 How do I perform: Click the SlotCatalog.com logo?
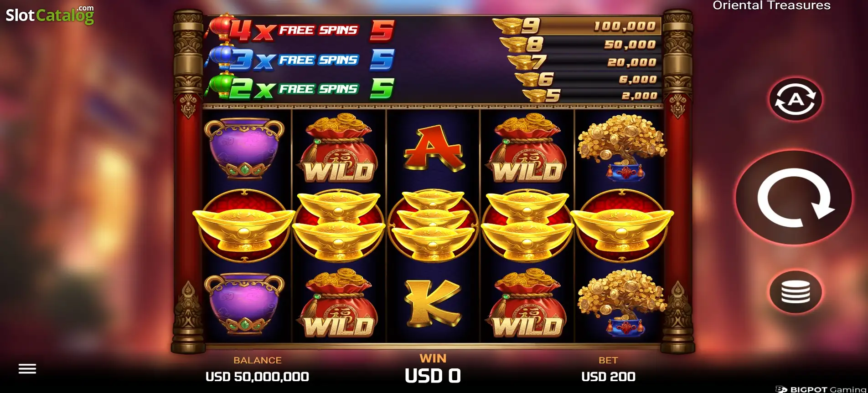50,15
